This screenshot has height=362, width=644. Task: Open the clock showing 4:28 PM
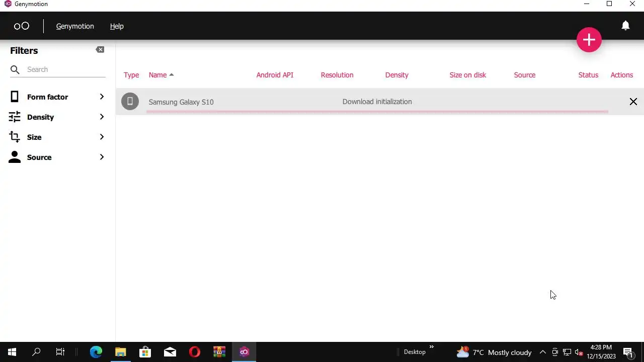tap(601, 352)
